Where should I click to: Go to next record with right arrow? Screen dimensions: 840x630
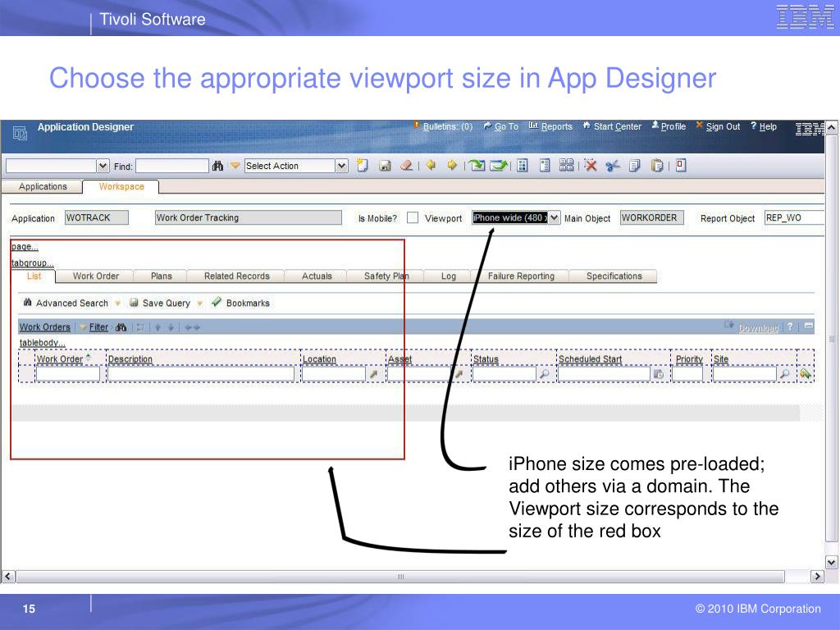pyautogui.click(x=452, y=166)
